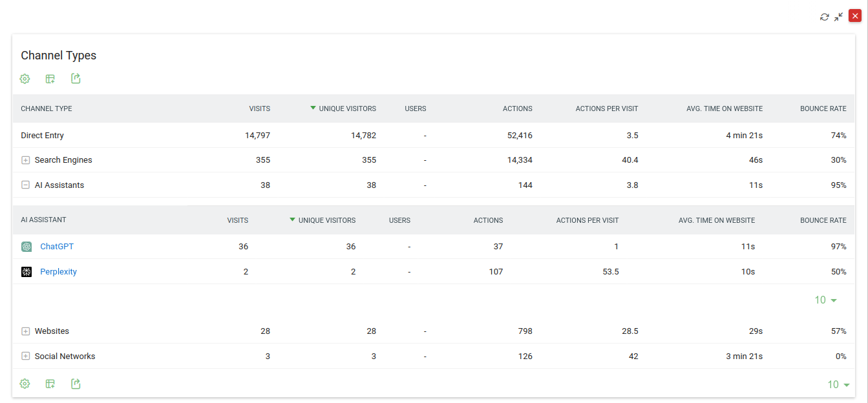Screen dimensions: 868x403
Task: Open the AI Assistant subtable row limit dropdown
Action: [x=825, y=300]
